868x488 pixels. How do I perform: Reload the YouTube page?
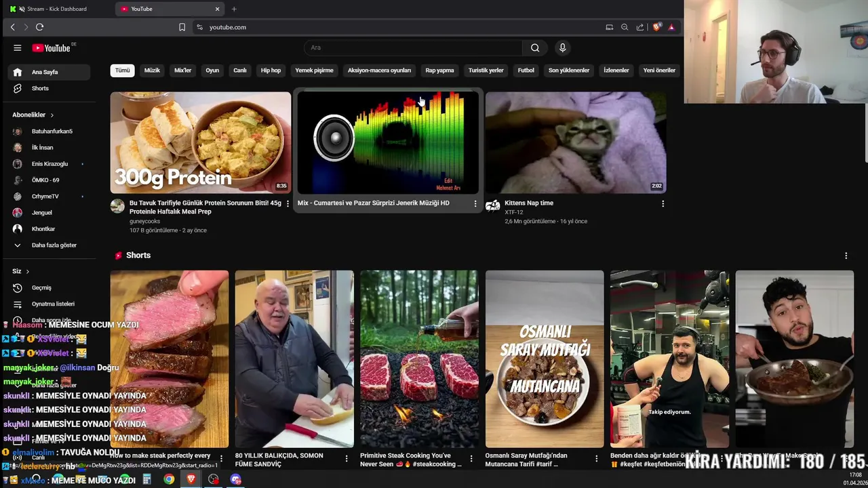39,27
